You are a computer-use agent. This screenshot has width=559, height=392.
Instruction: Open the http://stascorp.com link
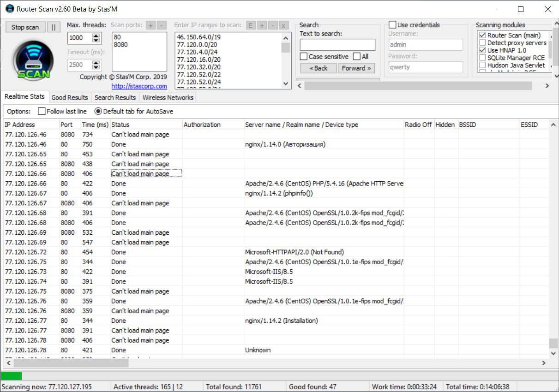pos(139,86)
